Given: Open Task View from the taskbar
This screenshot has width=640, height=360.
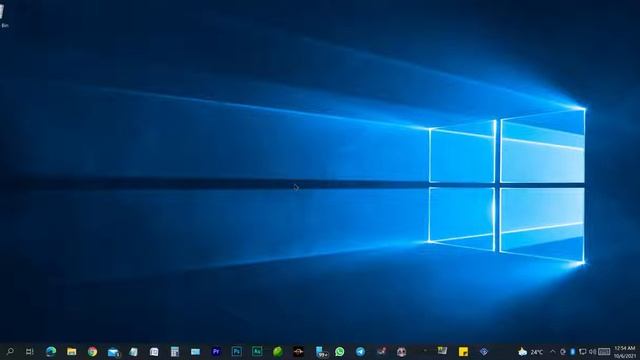Looking at the screenshot, I should coord(29,351).
